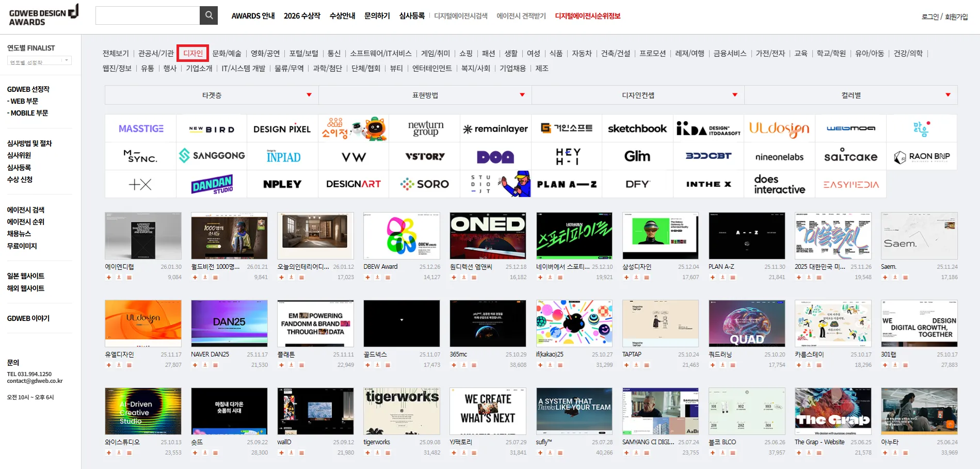The image size is (980, 469).
Task: Click plus icon under 월드비전 1000명
Action: point(195,278)
